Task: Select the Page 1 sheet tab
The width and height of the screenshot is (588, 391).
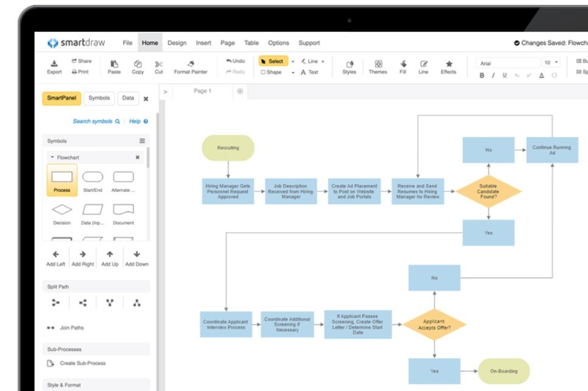Action: click(202, 91)
